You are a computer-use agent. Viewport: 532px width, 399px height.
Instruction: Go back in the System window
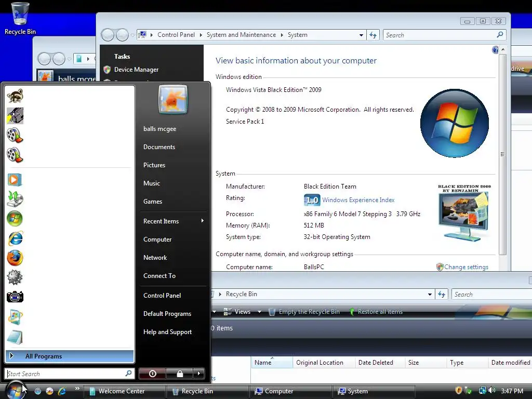point(108,35)
